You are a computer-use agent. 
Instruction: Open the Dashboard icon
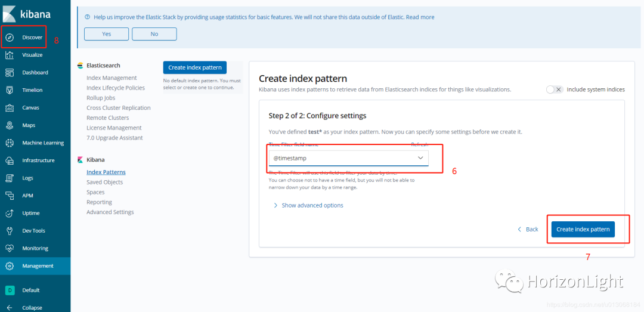point(10,73)
